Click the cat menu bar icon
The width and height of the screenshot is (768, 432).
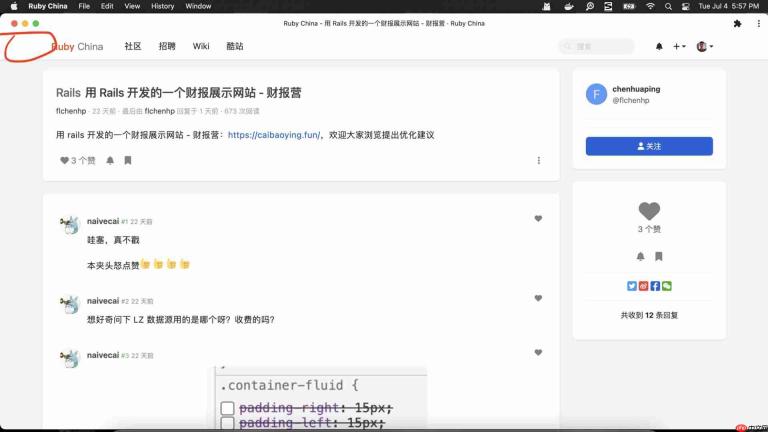click(x=546, y=6)
